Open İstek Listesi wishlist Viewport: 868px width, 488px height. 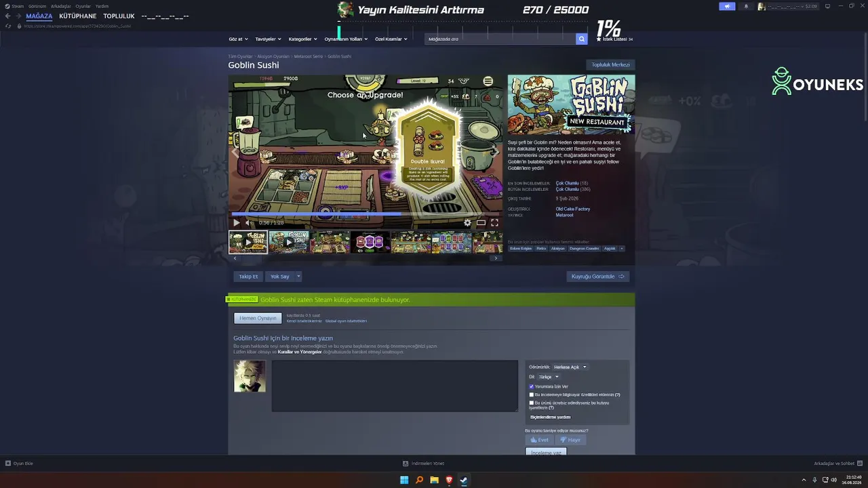click(614, 39)
